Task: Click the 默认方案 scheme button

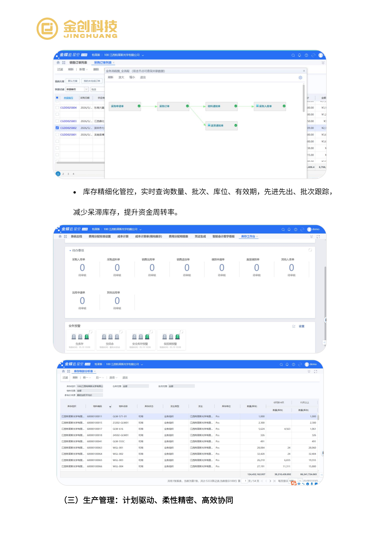Action: point(73,81)
